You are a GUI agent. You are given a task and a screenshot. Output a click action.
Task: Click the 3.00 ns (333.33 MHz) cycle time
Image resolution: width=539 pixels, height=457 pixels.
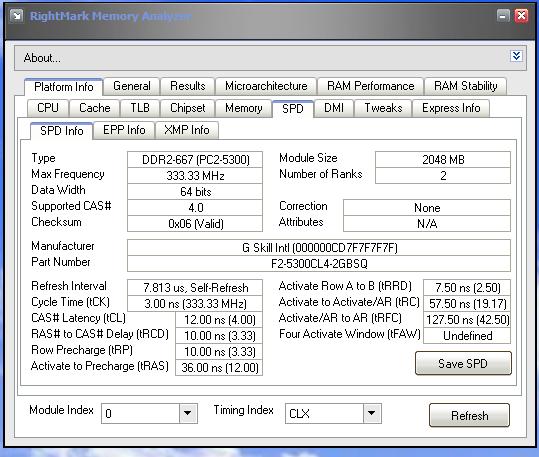click(x=195, y=304)
